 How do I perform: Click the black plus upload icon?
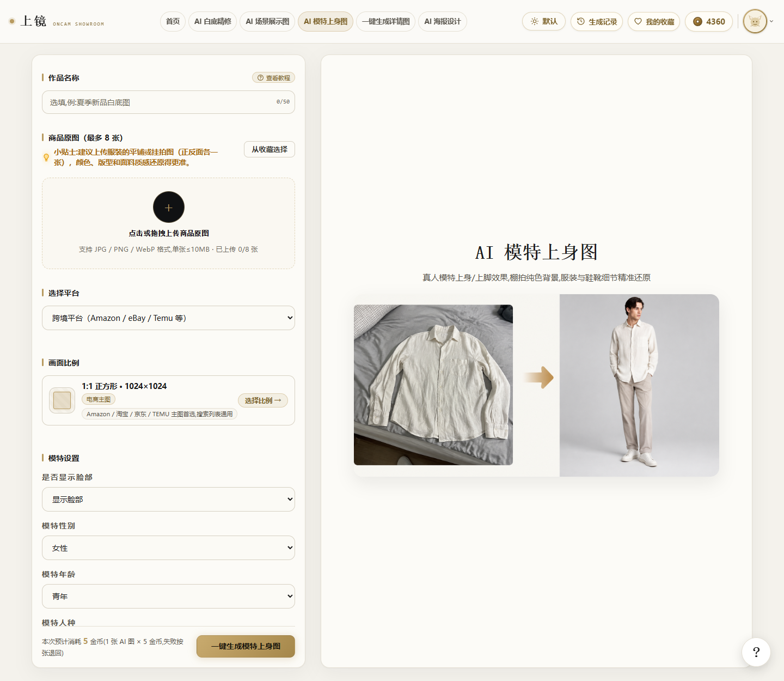[x=169, y=207]
